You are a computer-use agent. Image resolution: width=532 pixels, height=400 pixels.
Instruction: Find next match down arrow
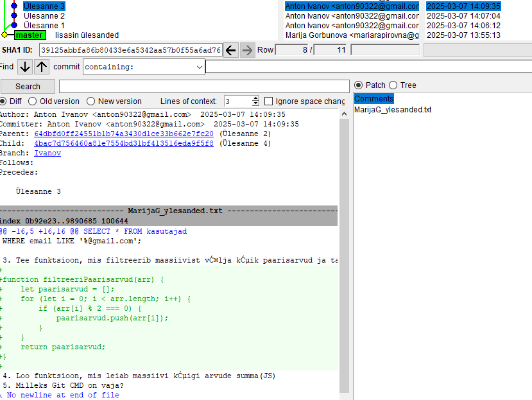tap(24, 67)
